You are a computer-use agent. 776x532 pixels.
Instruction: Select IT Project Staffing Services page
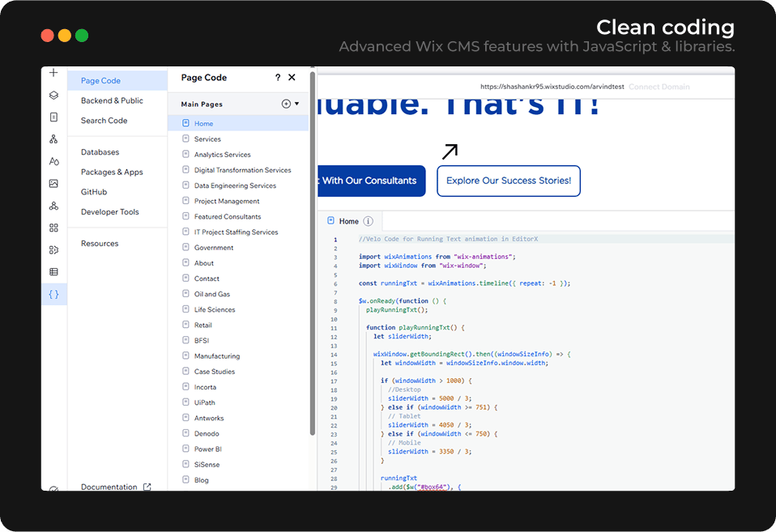click(x=238, y=232)
